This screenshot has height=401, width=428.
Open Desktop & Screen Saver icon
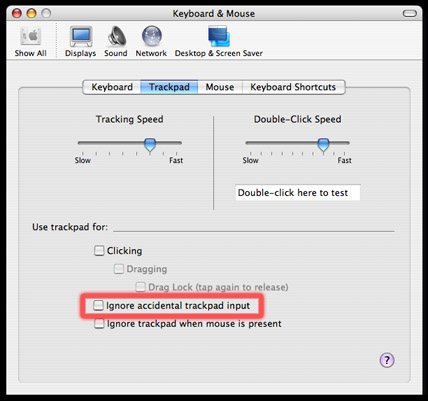219,42
